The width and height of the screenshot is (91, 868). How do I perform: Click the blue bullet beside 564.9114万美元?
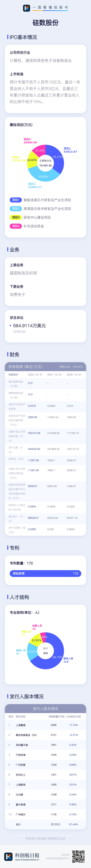click(x=10, y=325)
